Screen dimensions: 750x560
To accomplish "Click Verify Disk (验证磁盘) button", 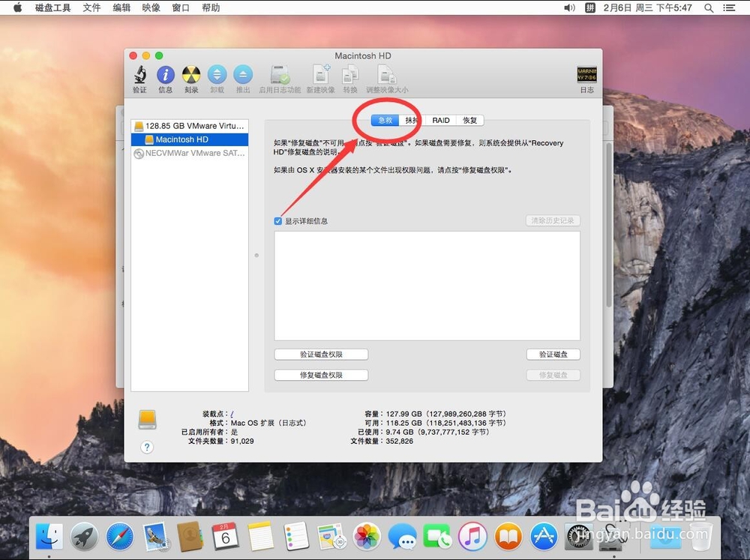I will pos(553,355).
